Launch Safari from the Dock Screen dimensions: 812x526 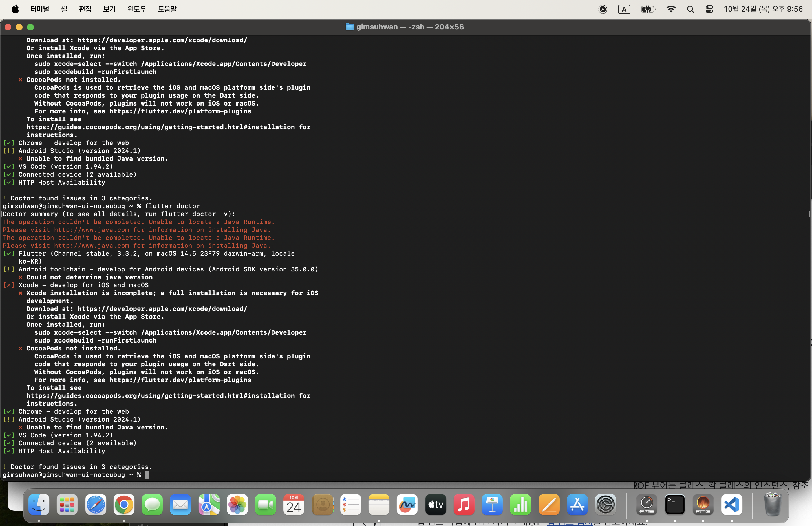pos(96,505)
